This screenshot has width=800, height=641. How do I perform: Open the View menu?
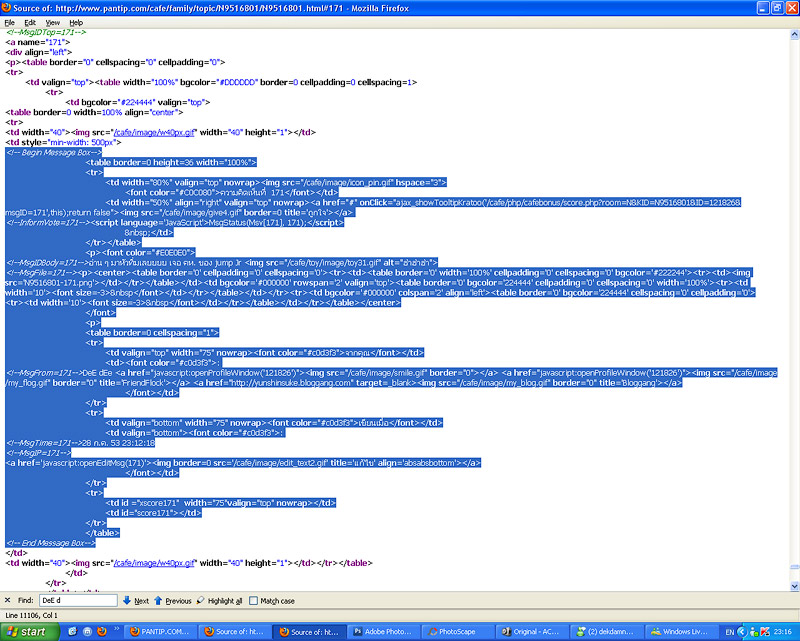point(53,22)
